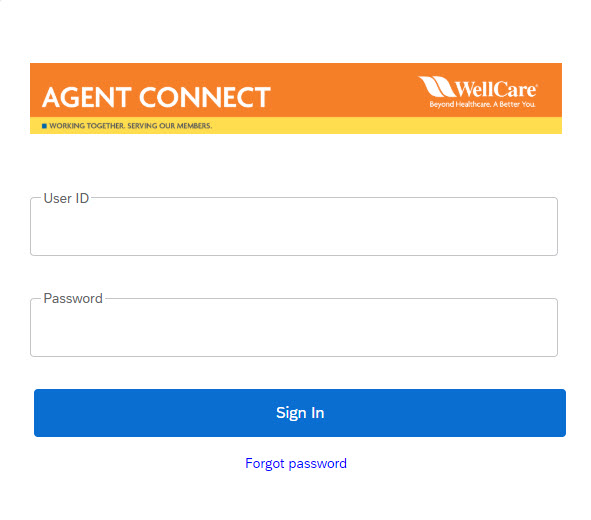Click the word 'Care' in the WellCare logo

click(515, 89)
